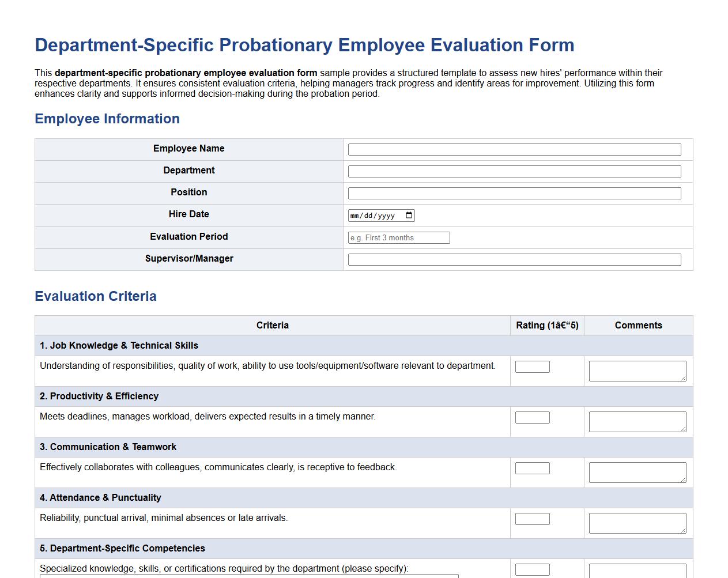Viewport: 728px width, 578px height.
Task: Select the Evaluation Criteria heading
Action: 96,296
